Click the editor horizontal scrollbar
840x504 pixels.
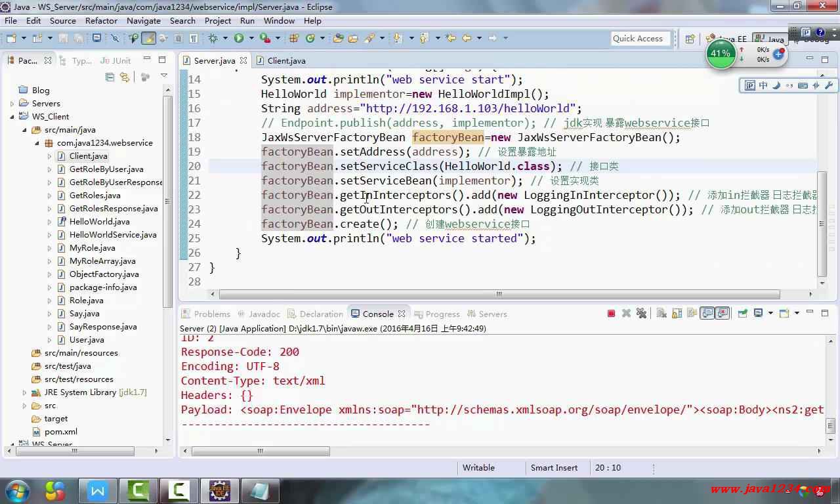(x=499, y=294)
